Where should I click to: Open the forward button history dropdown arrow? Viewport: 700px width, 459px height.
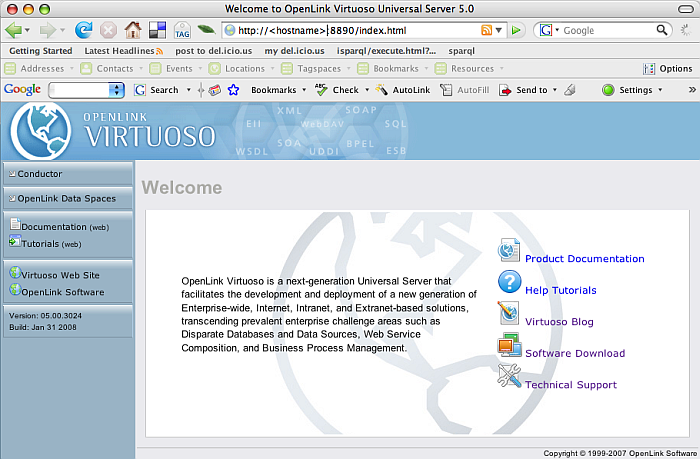pyautogui.click(x=62, y=30)
